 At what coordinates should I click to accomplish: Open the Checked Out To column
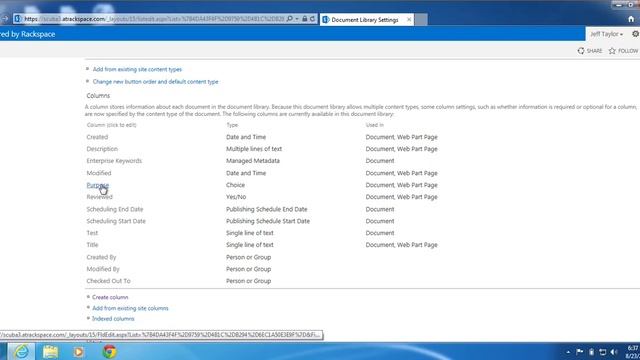[x=109, y=281]
